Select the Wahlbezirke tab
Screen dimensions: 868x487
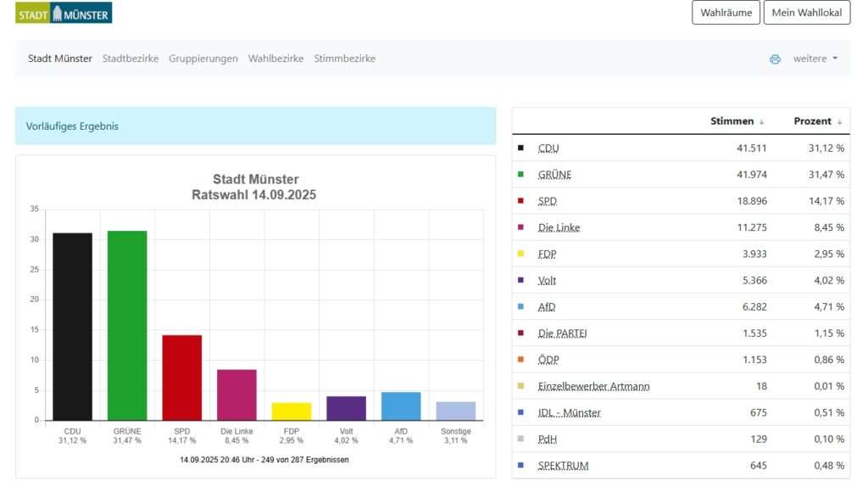(x=275, y=59)
